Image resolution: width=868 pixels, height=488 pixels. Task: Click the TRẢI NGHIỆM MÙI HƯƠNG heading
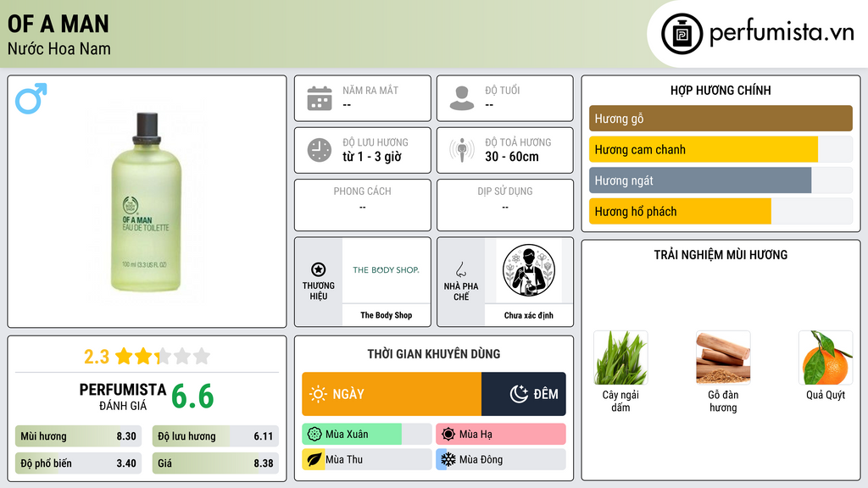[721, 254]
